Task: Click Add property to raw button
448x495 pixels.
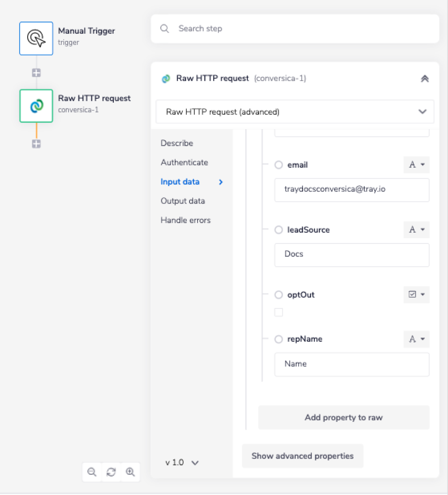Action: (344, 417)
